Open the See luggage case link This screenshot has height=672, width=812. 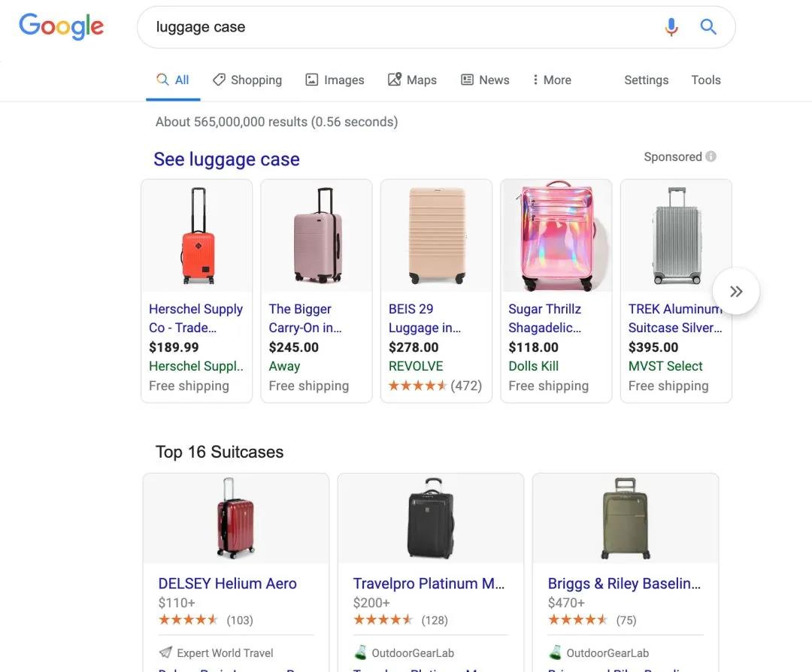226,159
